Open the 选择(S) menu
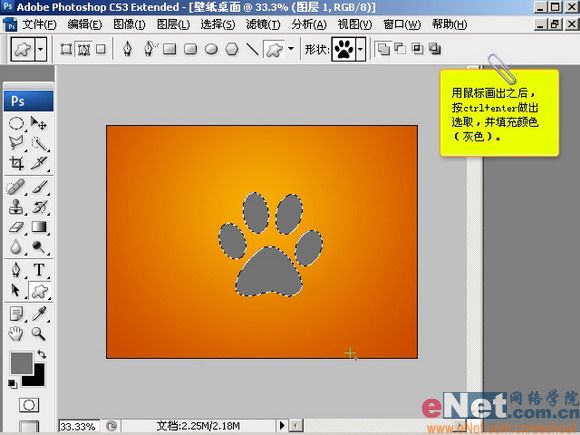 (x=218, y=25)
